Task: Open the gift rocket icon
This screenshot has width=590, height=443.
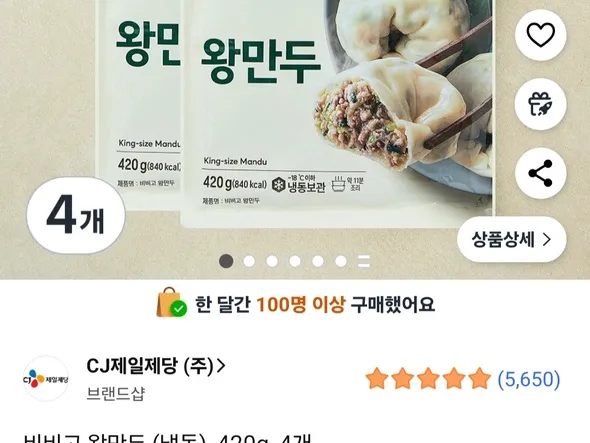Action: tap(540, 104)
